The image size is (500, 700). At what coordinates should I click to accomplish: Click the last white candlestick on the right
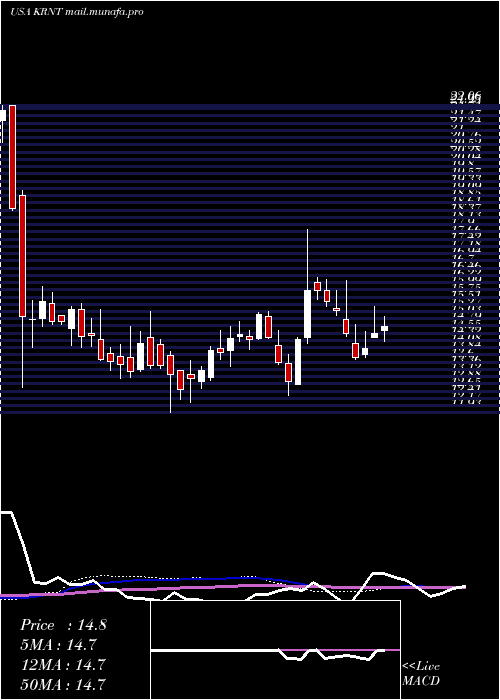[384, 329]
